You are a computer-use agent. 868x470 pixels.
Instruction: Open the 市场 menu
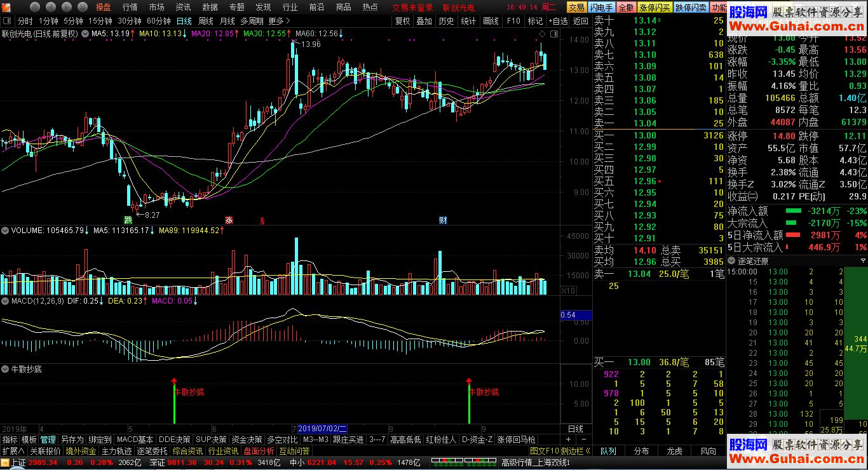click(156, 8)
